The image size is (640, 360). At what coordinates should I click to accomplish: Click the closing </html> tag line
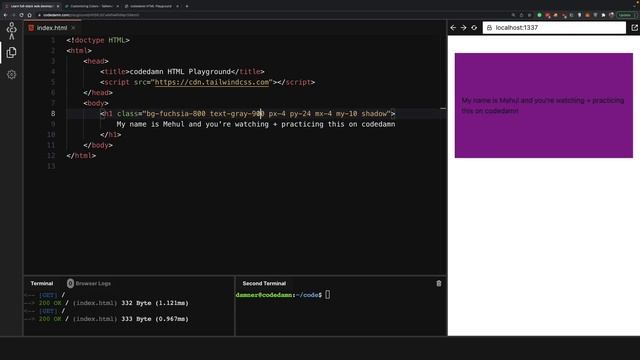81,156
